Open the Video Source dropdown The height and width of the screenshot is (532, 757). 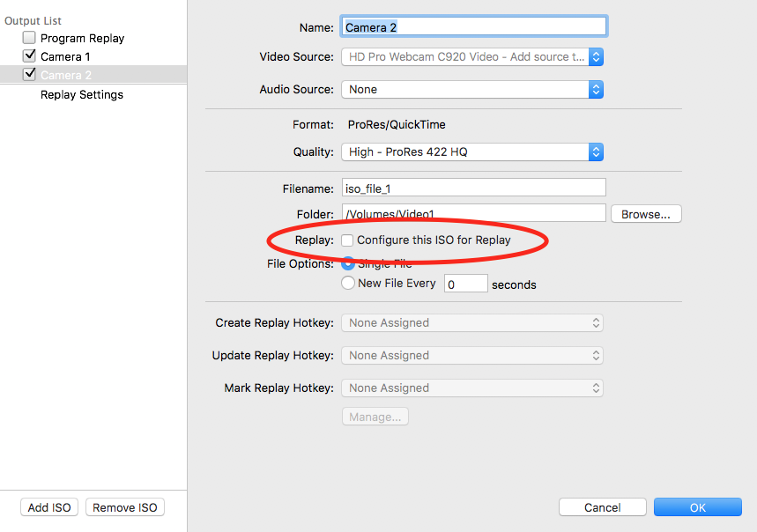471,56
